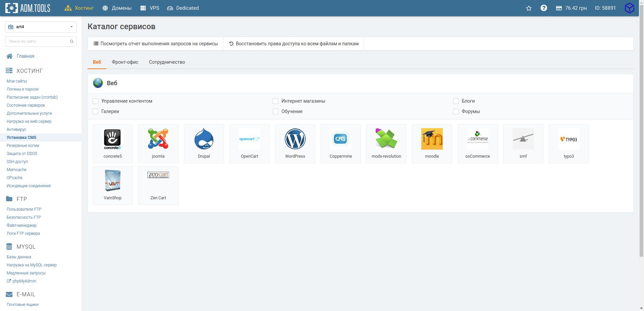Switch to the Веб tab
The height and width of the screenshot is (311, 644).
(97, 62)
